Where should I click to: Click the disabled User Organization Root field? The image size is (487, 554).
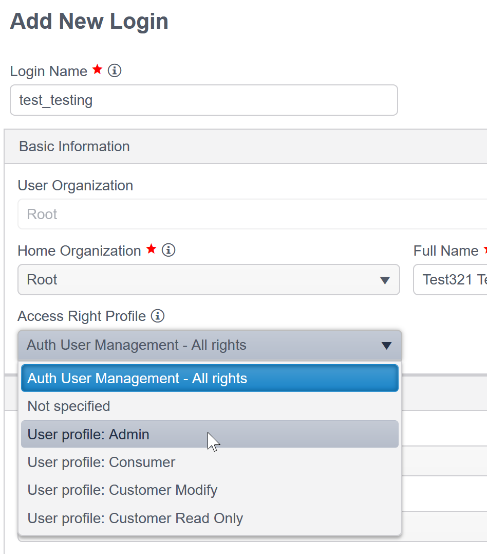pos(252,214)
